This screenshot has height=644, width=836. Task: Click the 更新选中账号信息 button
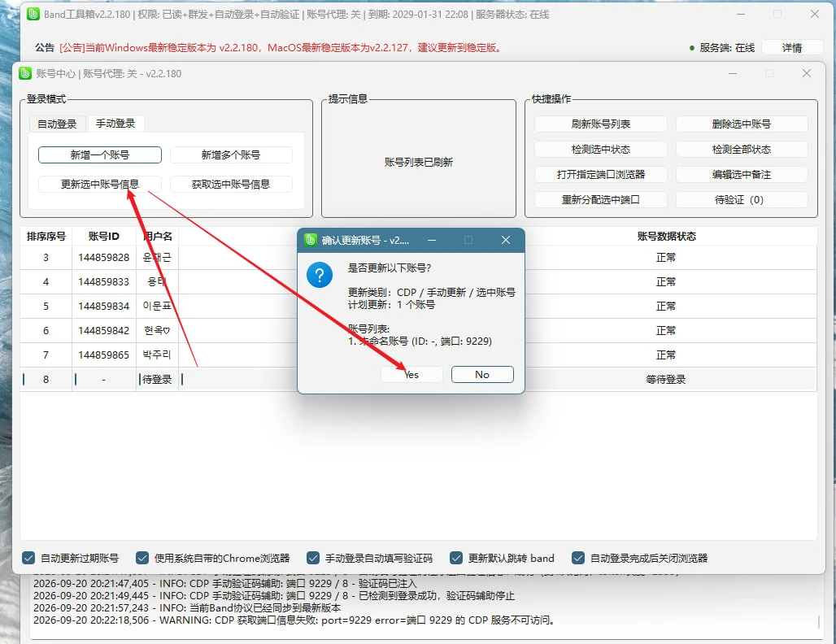[100, 184]
